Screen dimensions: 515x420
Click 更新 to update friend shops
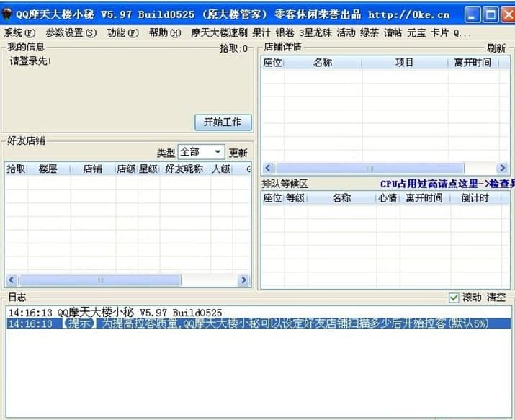[238, 153]
